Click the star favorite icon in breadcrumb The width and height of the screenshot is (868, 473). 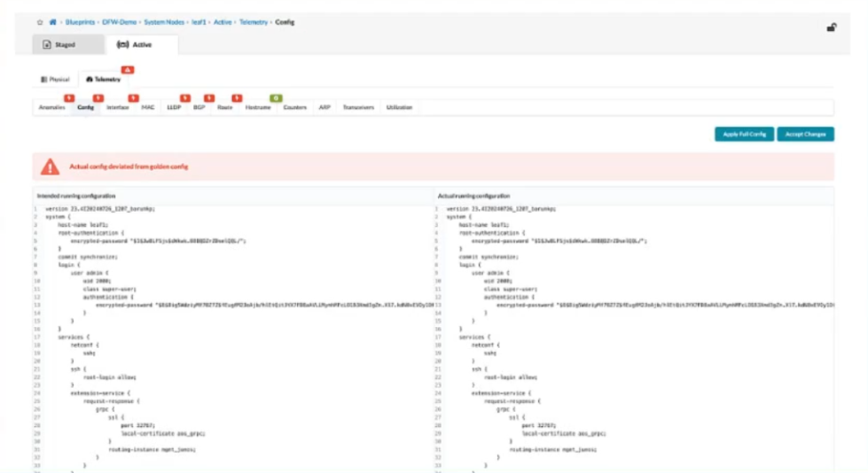(x=40, y=21)
